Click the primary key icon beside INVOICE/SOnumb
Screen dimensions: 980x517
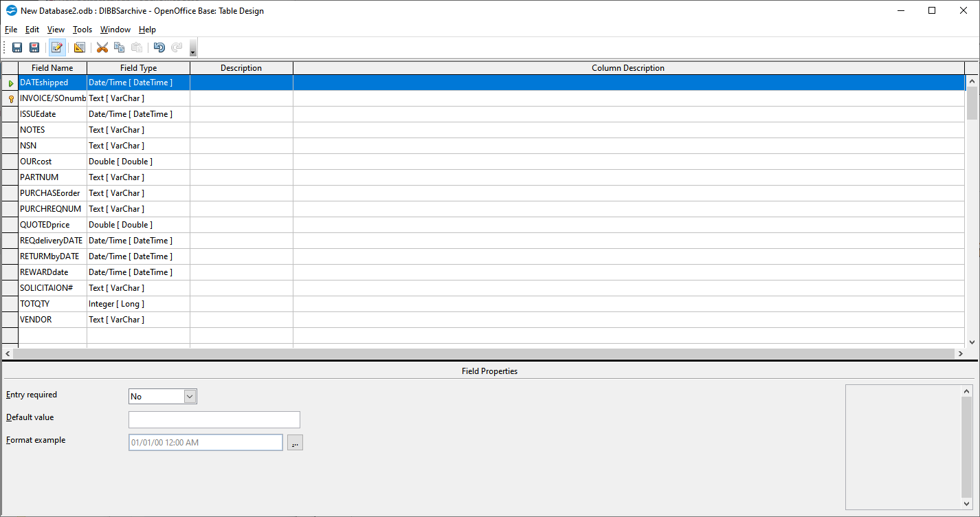(x=10, y=98)
